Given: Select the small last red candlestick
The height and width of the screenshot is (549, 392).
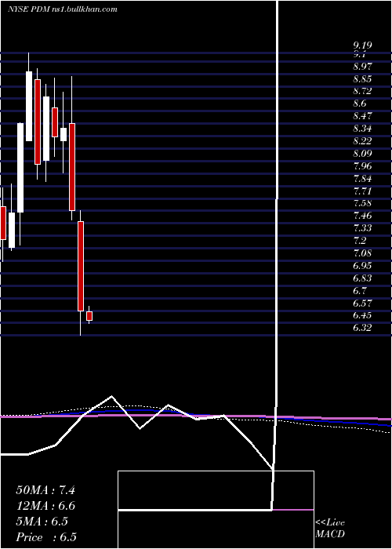Looking at the screenshot, I should [89, 316].
